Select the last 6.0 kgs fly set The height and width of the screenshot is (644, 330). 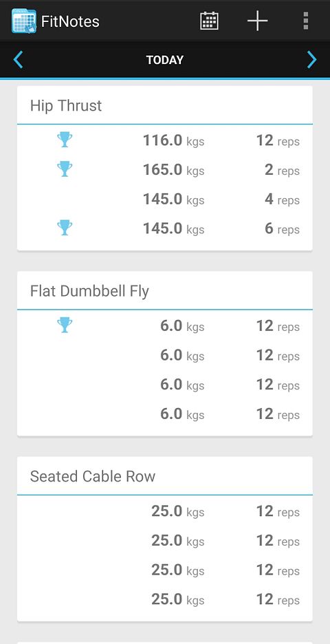pyautogui.click(x=164, y=414)
